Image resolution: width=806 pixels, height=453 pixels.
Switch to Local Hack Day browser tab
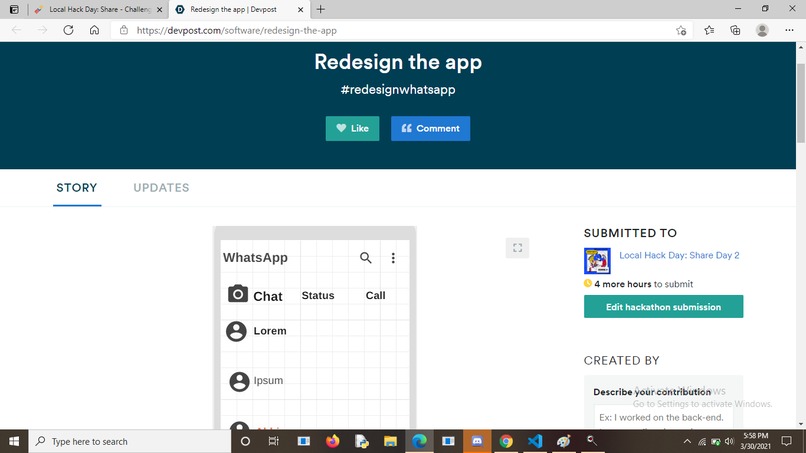click(98, 9)
